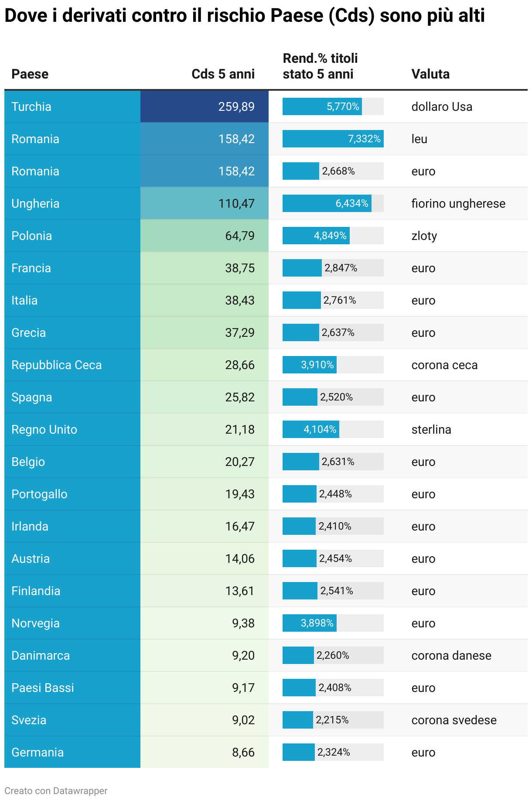Click the chart title about Cds
This screenshot has width=532, height=801.
point(244,16)
